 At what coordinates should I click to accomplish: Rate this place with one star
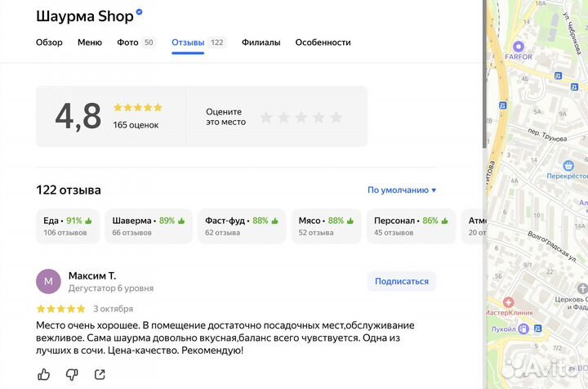pos(265,117)
